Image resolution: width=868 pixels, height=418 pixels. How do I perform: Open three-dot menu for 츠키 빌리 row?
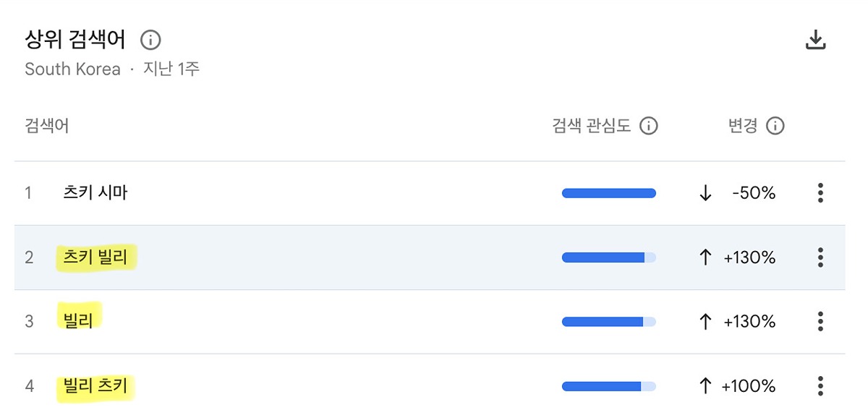point(820,257)
